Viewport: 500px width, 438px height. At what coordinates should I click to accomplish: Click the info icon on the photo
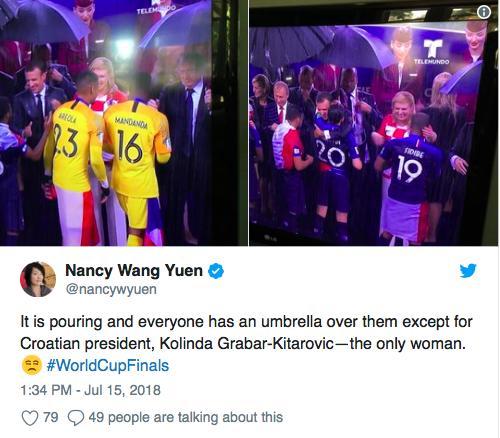pos(484,12)
